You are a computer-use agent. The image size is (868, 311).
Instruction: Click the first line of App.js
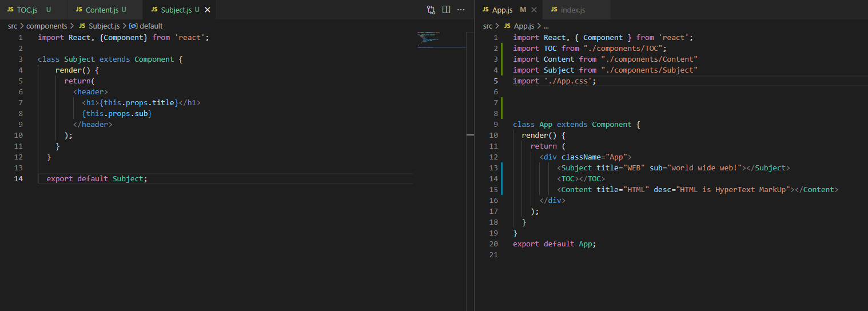603,37
